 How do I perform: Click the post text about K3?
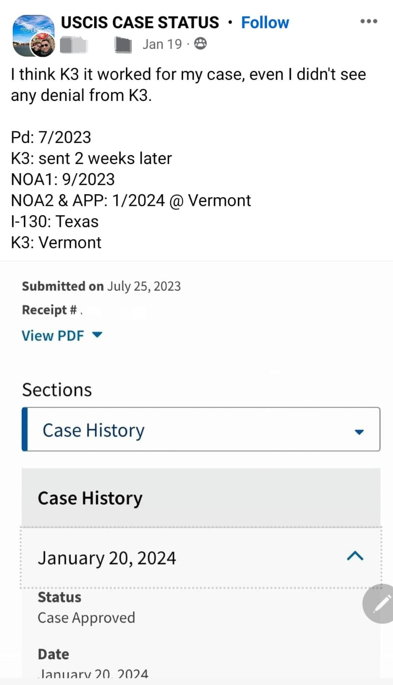coord(188,84)
